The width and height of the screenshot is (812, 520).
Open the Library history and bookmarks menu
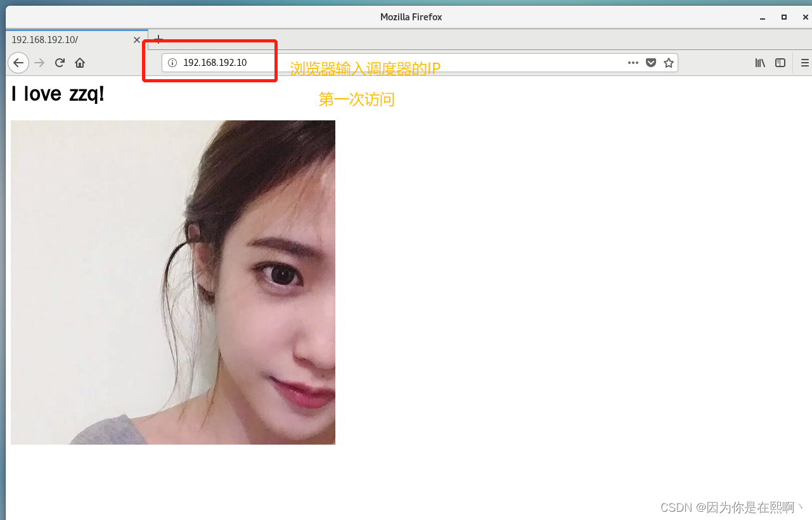(760, 63)
